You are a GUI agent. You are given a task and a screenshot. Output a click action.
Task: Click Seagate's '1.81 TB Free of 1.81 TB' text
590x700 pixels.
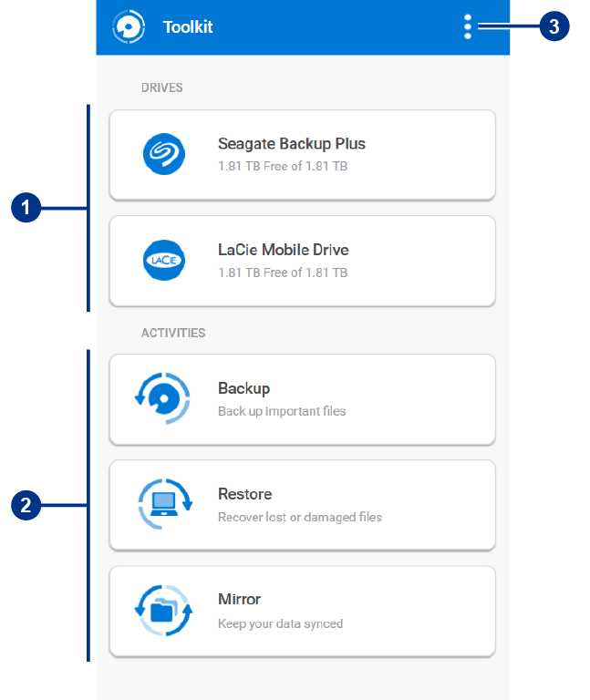[283, 167]
